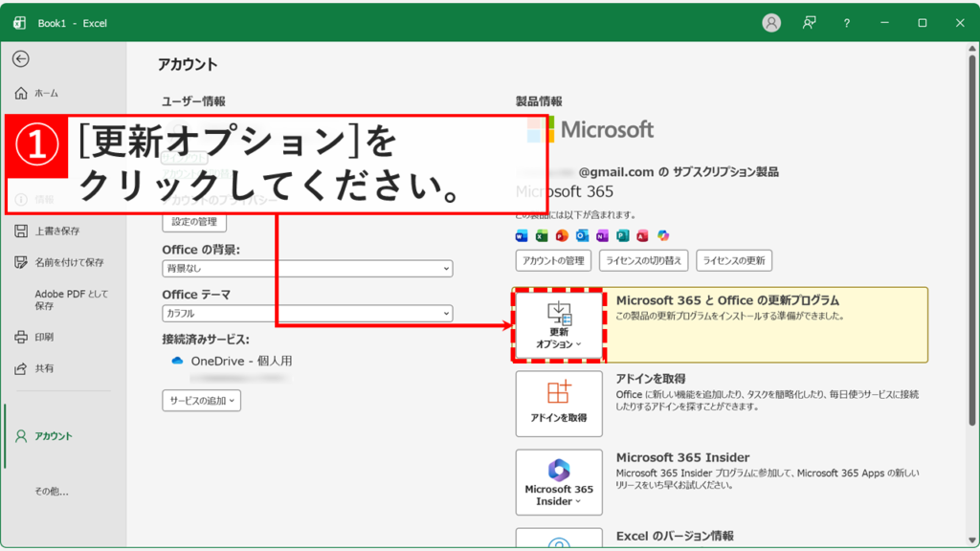This screenshot has height=551, width=980.
Task: Click the Copilot app icon
Action: [x=663, y=235]
